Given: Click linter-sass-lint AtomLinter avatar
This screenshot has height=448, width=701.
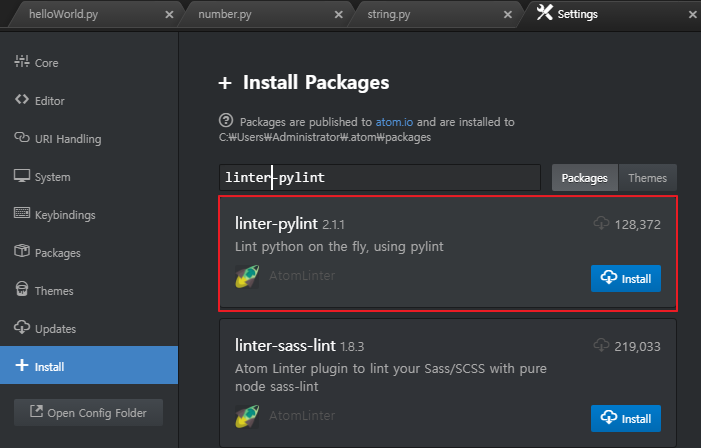Looking at the screenshot, I should (x=247, y=416).
